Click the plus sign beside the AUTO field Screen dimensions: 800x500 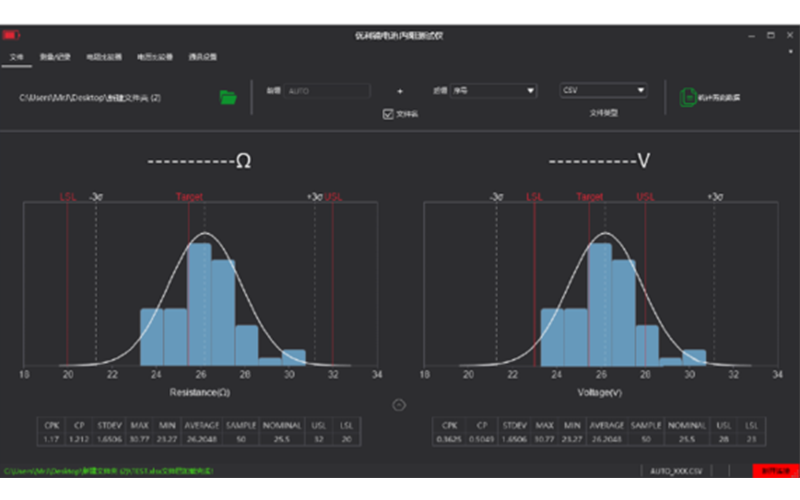tap(400, 91)
